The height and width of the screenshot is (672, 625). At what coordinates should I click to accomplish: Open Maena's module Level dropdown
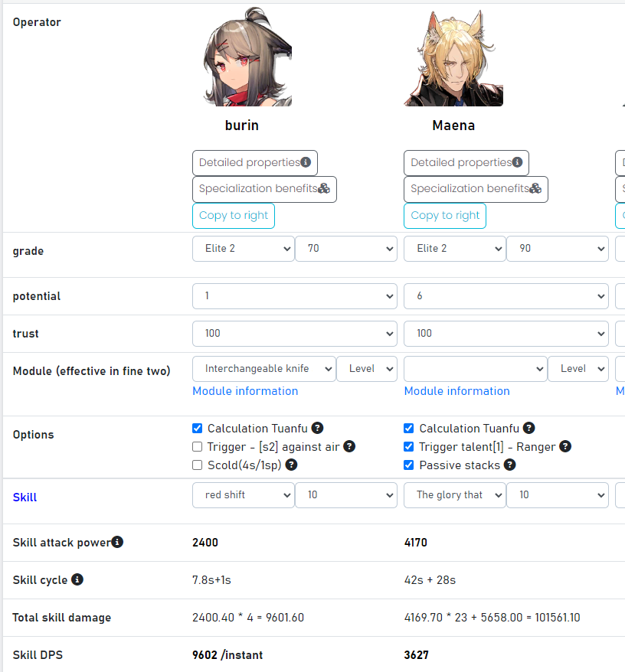(578, 369)
